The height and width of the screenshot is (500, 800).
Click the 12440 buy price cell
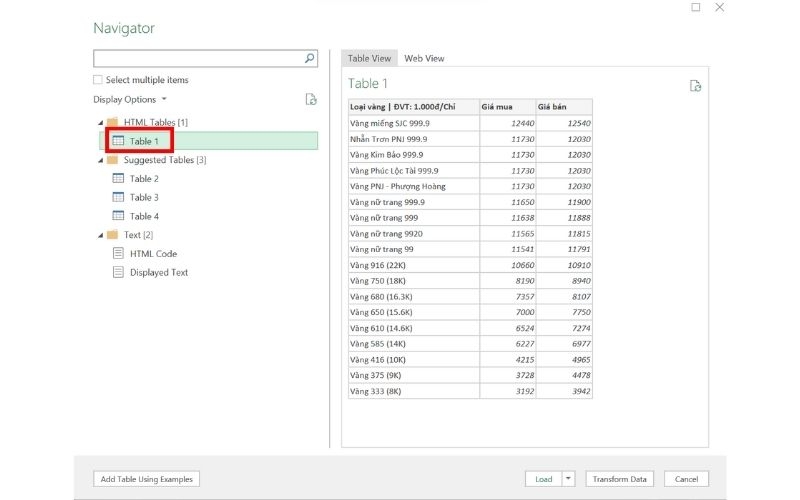(508, 123)
